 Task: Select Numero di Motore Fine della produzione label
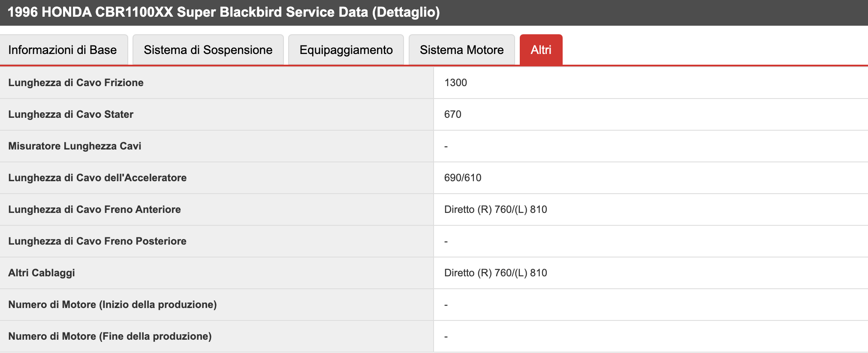(x=110, y=336)
